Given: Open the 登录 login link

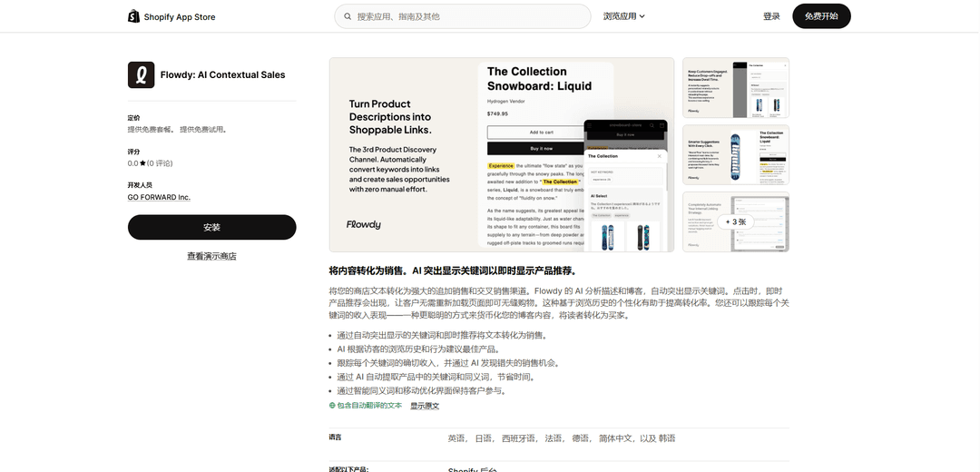Looking at the screenshot, I should point(771,16).
